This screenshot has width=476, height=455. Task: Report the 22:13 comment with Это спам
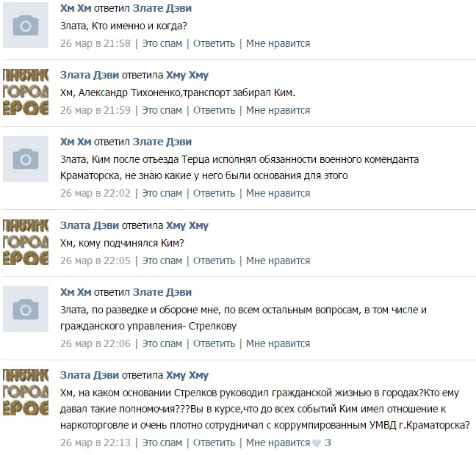point(162,443)
